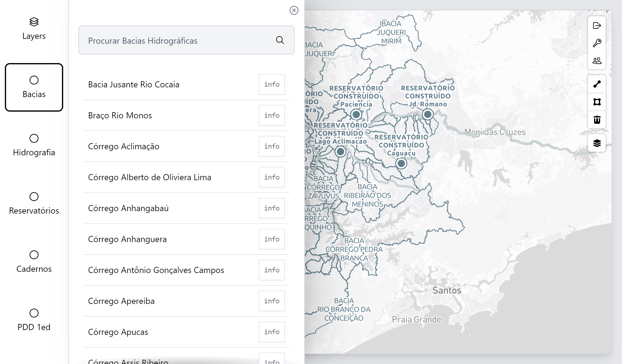Viewport: 622px width, 364px height.
Task: Open info for Bacia Jusante Rio Cocaia
Action: [x=272, y=84]
